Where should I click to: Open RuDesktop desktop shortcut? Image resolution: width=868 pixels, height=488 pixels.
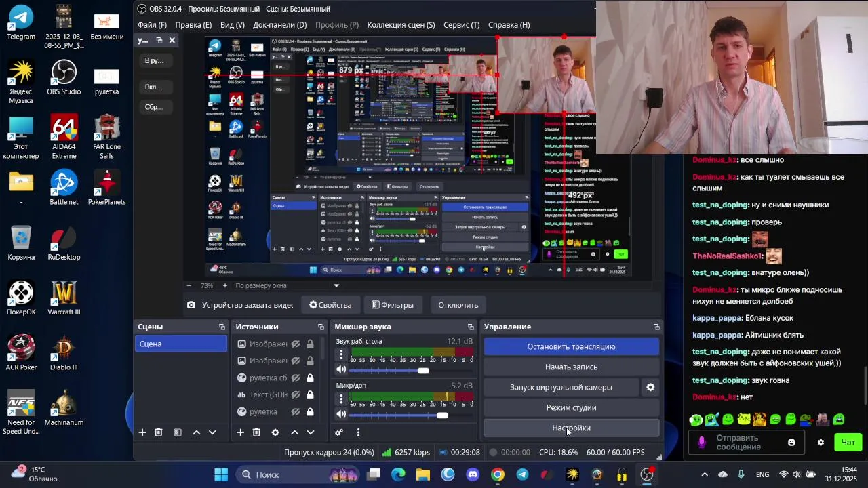(x=64, y=243)
